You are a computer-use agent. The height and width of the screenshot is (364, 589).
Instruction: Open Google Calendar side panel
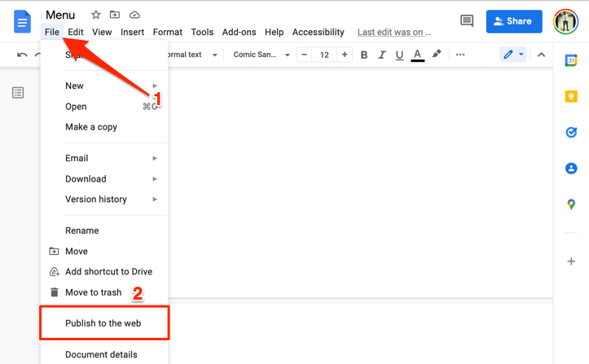point(571,61)
